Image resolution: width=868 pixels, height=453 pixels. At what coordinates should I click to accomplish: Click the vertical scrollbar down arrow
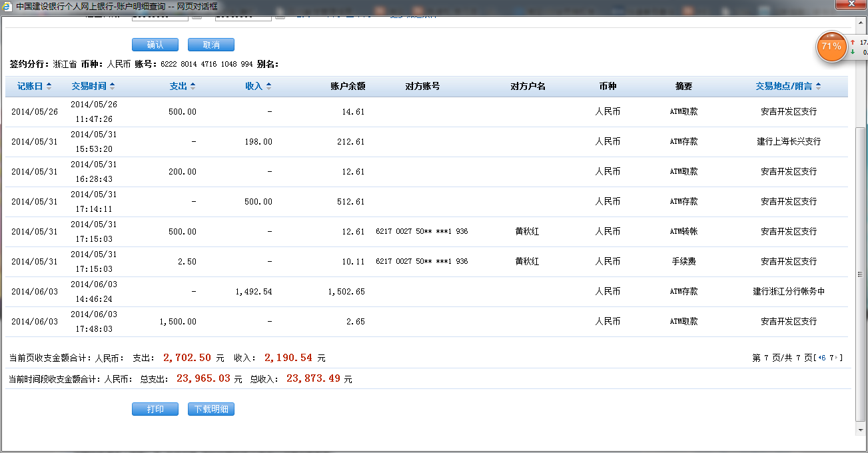pyautogui.click(x=860, y=430)
